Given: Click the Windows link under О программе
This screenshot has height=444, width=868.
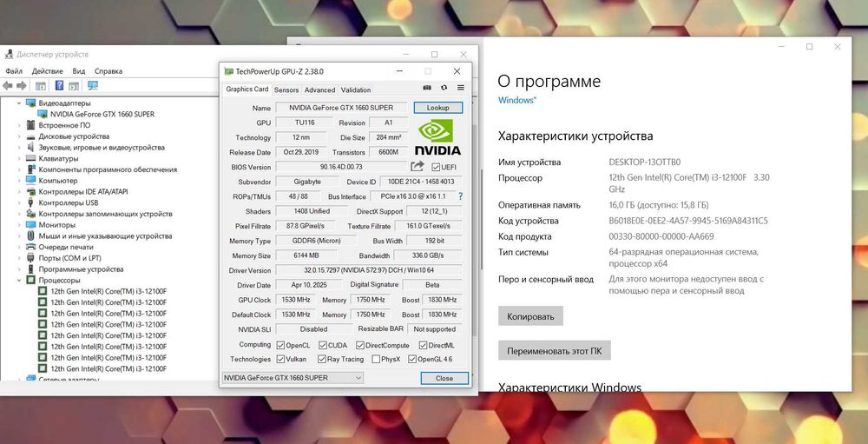Looking at the screenshot, I should pyautogui.click(x=517, y=100).
